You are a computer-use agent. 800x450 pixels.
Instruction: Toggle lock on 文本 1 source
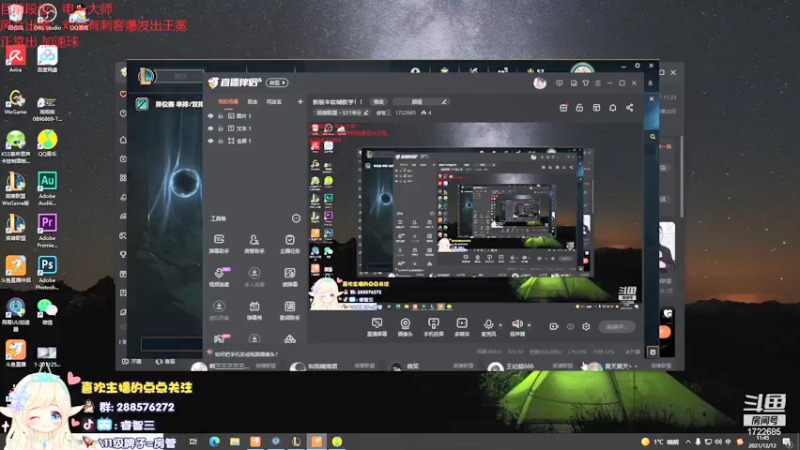(220, 128)
